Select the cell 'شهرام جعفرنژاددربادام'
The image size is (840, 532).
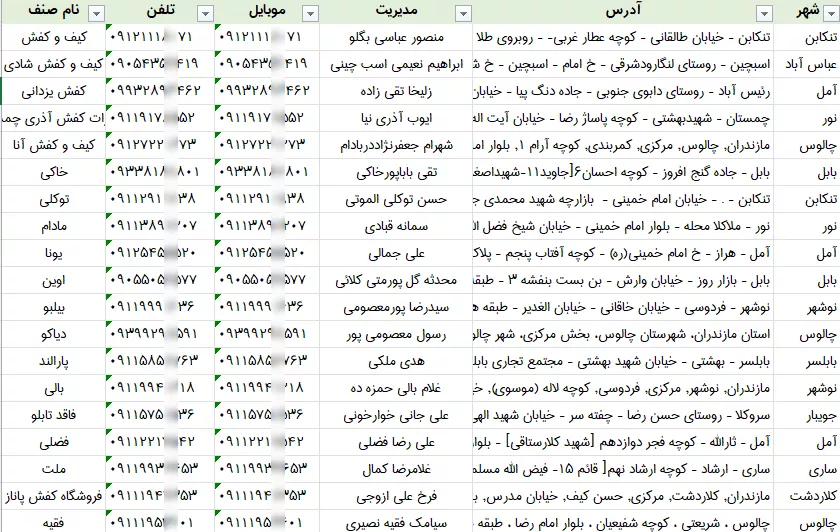click(x=396, y=146)
